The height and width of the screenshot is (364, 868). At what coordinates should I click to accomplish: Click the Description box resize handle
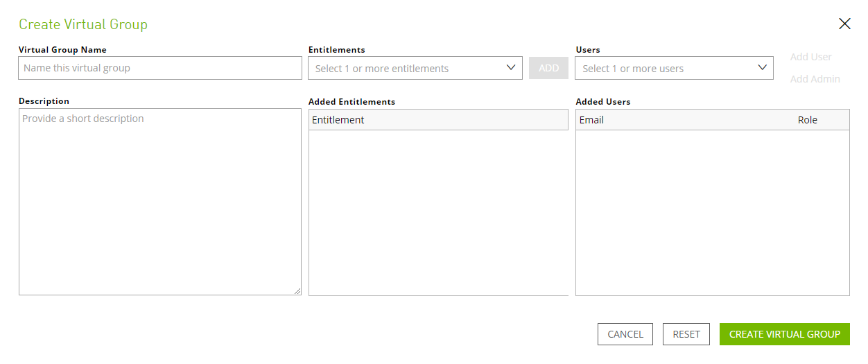tap(297, 291)
